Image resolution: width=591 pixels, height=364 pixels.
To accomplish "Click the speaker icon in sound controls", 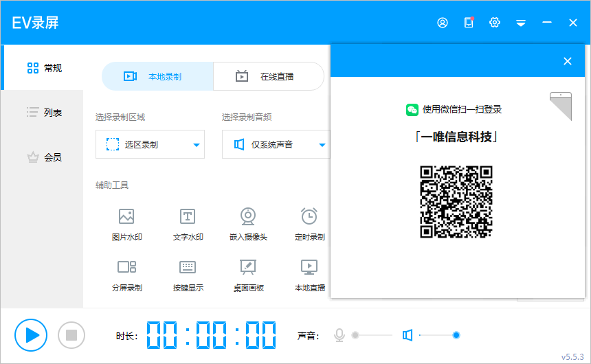I will (x=408, y=335).
